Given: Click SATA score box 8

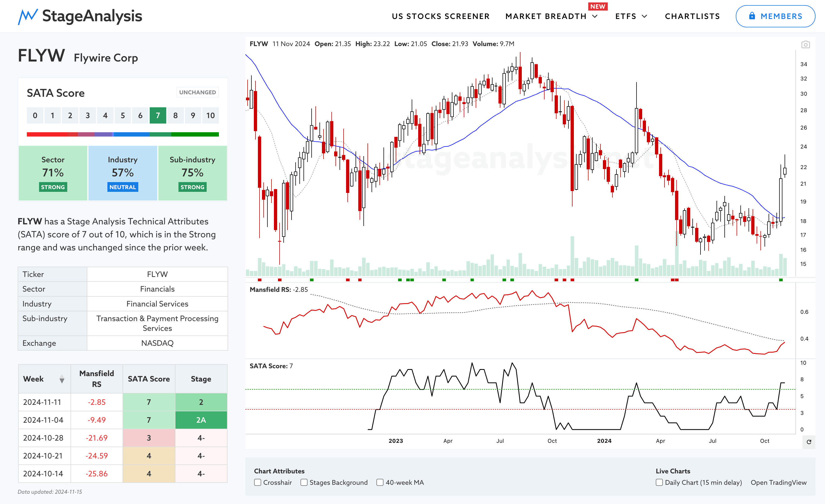Looking at the screenshot, I should tap(175, 115).
